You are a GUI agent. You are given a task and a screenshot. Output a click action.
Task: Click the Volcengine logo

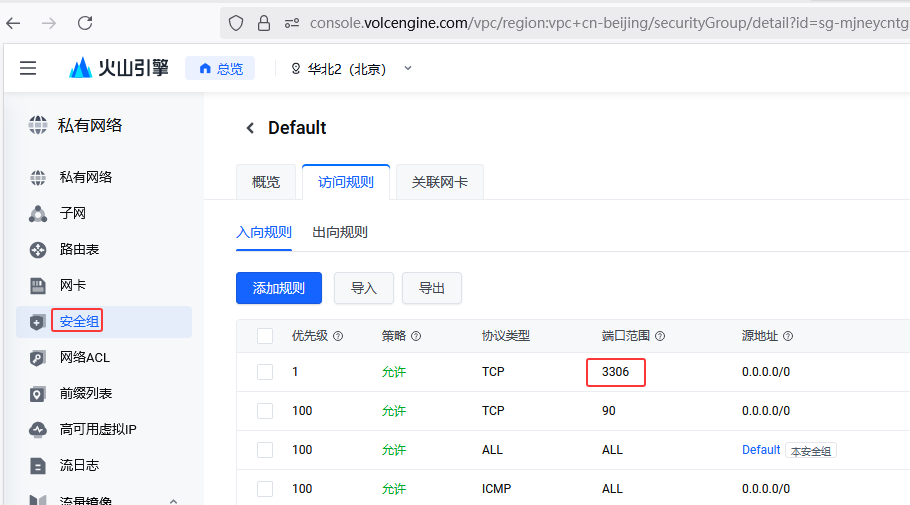pyautogui.click(x=119, y=68)
